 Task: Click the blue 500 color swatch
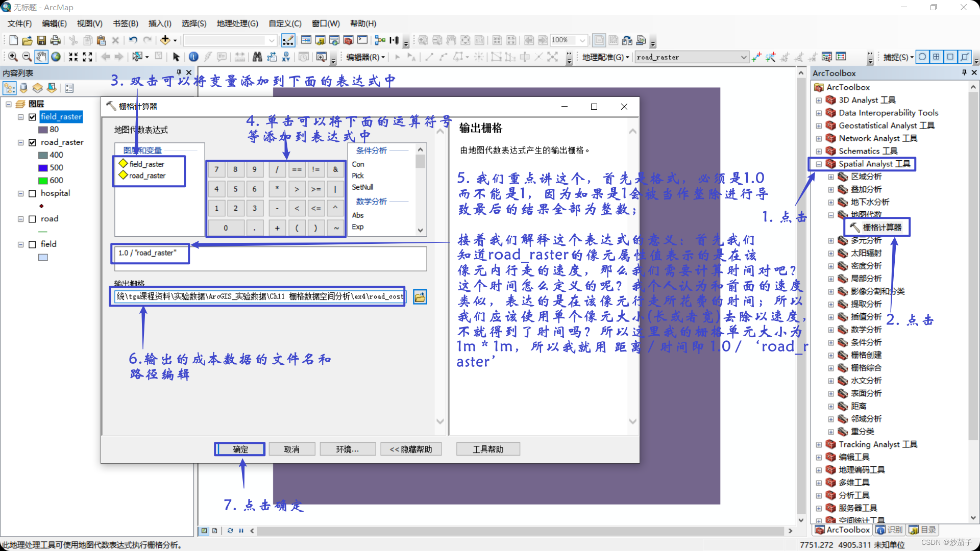(43, 168)
